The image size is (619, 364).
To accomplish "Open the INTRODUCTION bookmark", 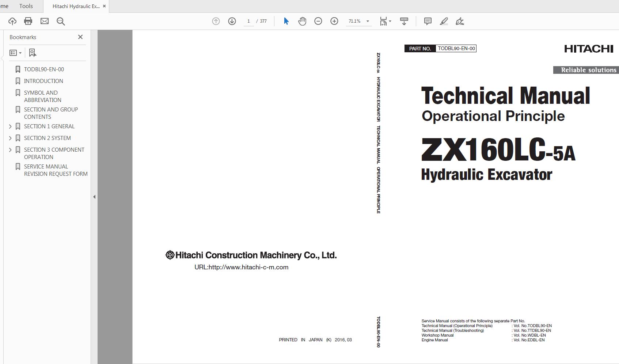I will [43, 81].
